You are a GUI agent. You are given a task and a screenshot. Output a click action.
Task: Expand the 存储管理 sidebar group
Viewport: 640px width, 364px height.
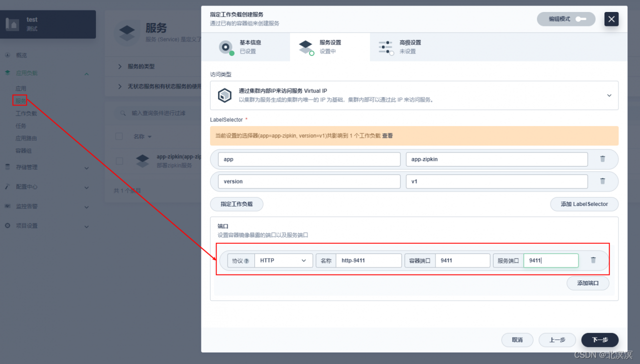point(86,168)
